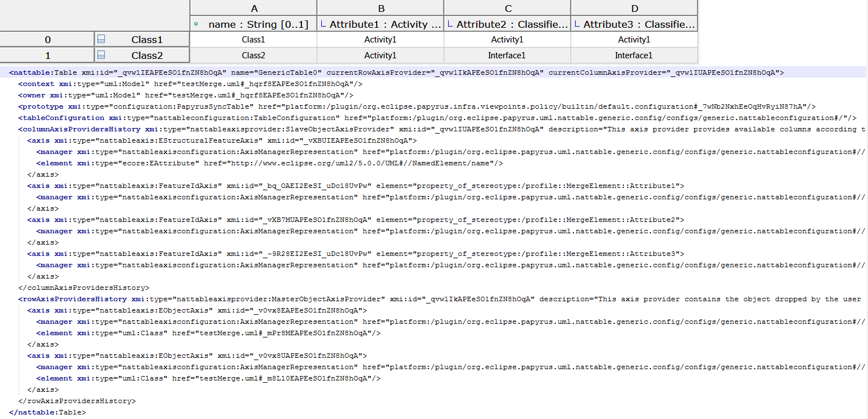
Task: Click the green attribute icon beside name : String
Action: (x=196, y=24)
